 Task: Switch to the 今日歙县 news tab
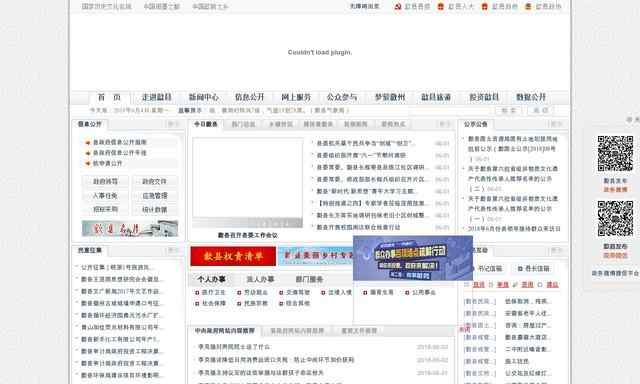(206, 124)
